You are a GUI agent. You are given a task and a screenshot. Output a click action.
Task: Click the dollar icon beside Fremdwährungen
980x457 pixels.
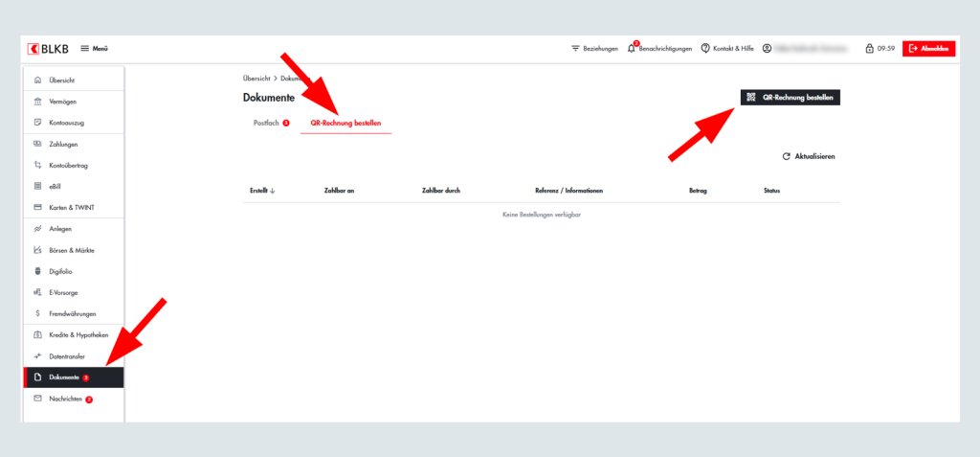pos(37,313)
